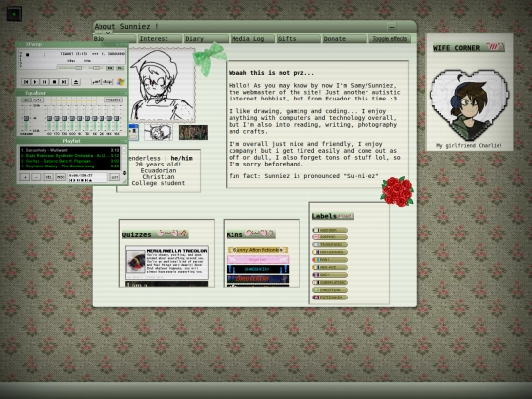This screenshot has width=532, height=399.
Task: Adjust the XPAmp volume slider
Action: tap(71, 68)
